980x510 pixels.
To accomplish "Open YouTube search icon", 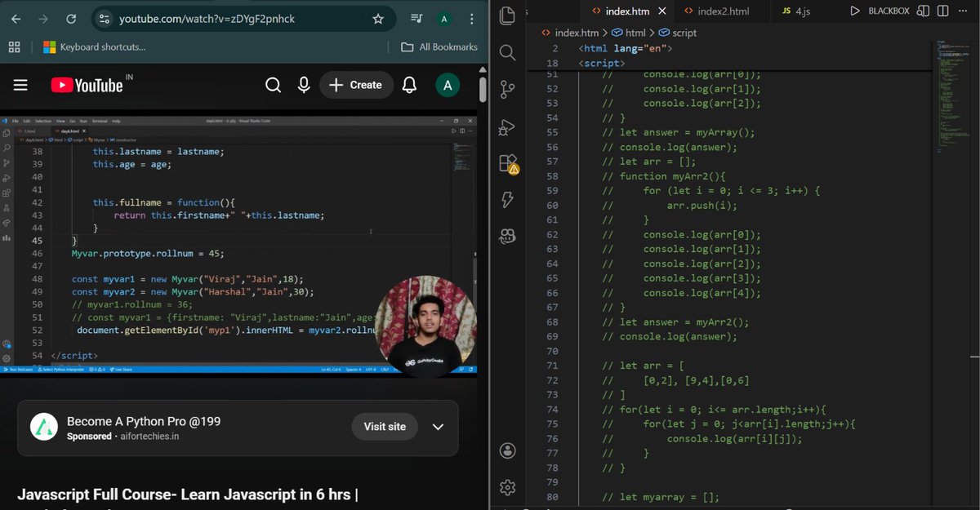I will pos(274,85).
